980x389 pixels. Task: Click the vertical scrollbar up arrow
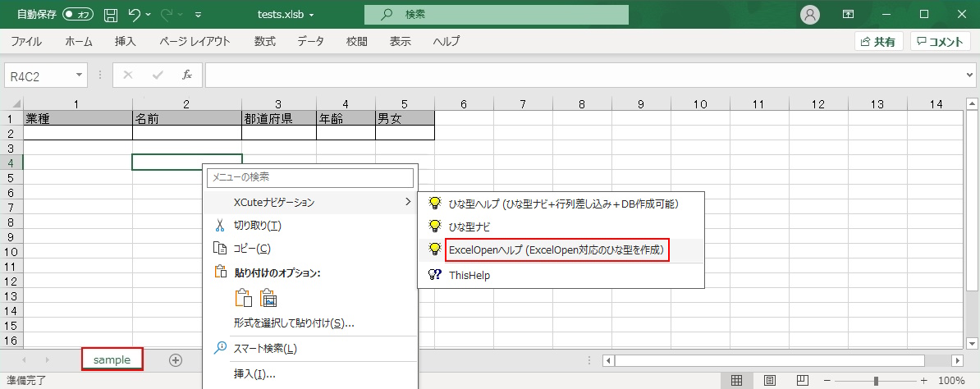point(971,104)
